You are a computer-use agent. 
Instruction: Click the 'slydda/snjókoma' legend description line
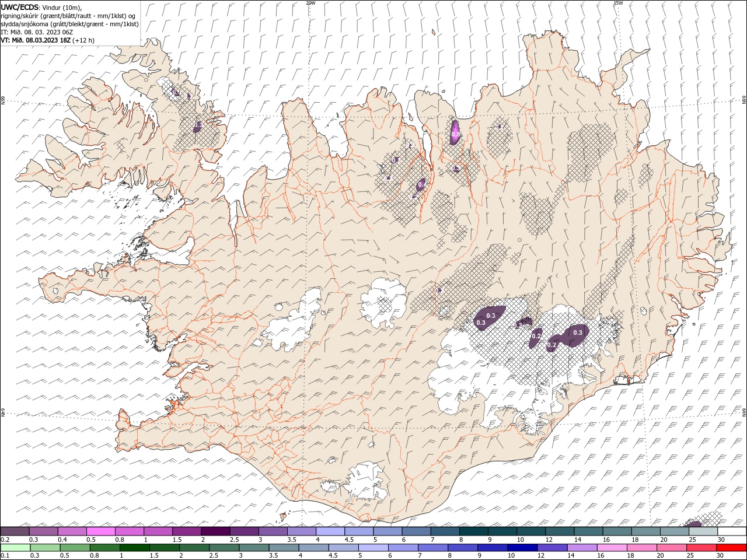tap(70, 24)
